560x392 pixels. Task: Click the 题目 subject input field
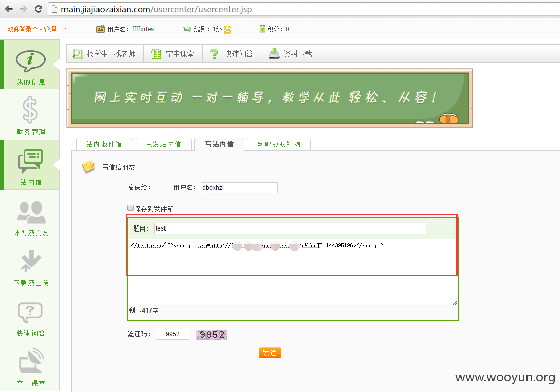click(x=290, y=228)
